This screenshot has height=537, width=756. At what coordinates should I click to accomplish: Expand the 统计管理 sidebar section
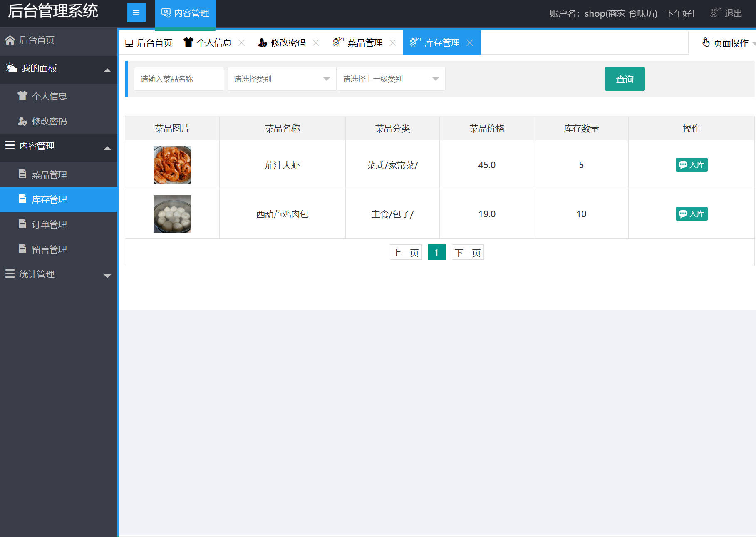click(x=108, y=275)
